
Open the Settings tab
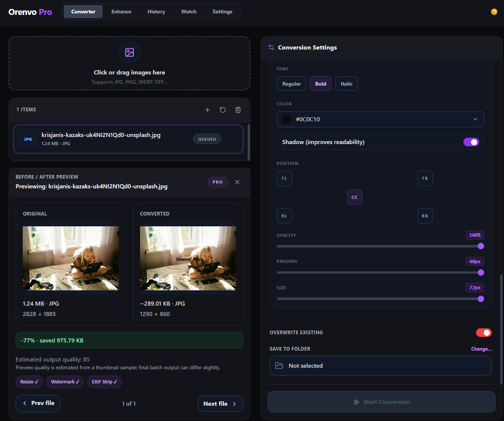(x=222, y=12)
